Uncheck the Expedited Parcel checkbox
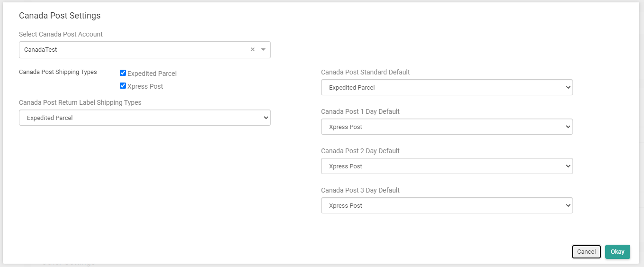The height and width of the screenshot is (267, 644). click(123, 73)
